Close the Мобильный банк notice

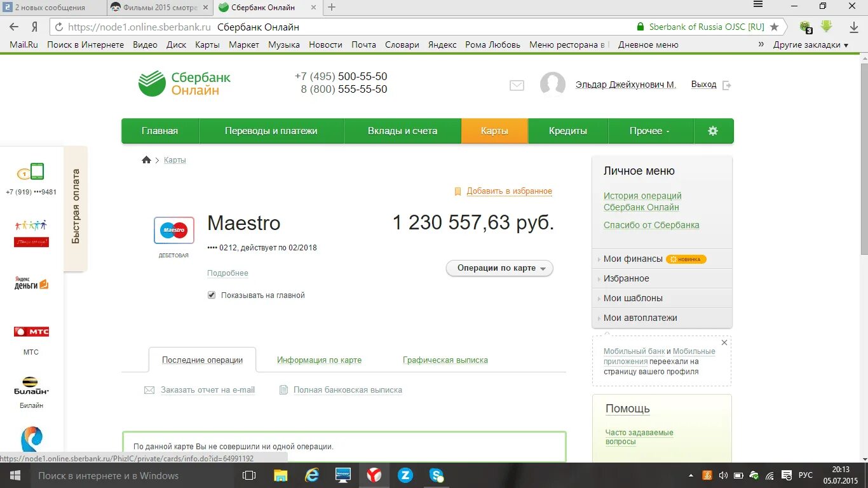pyautogui.click(x=724, y=342)
